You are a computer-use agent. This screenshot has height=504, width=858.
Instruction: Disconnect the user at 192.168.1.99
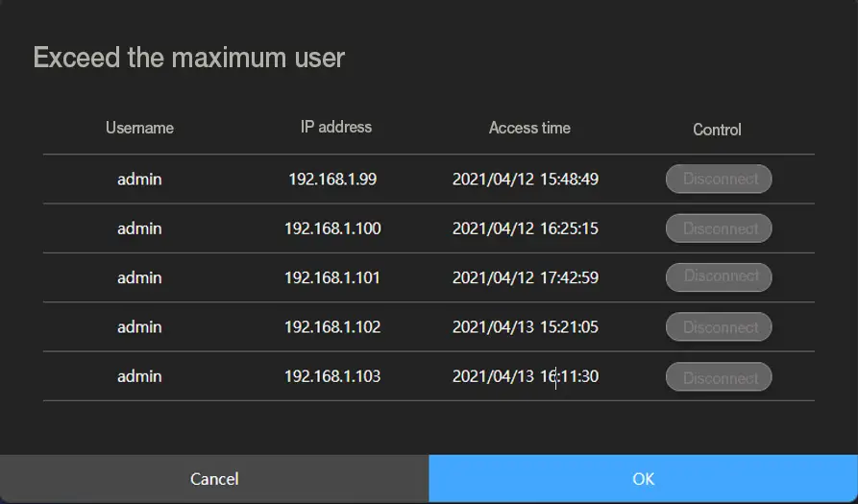(x=719, y=179)
